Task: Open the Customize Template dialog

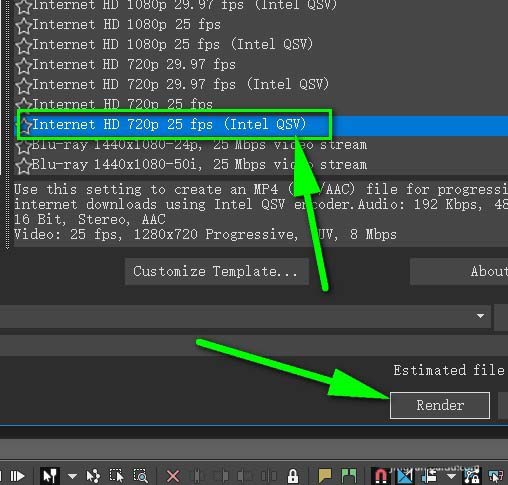Action: click(x=217, y=271)
